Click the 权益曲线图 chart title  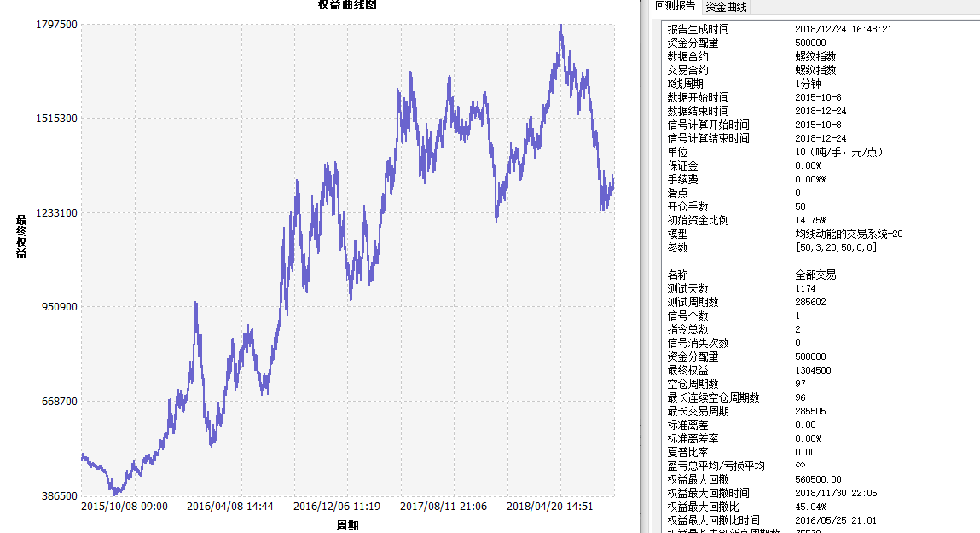coord(347,5)
